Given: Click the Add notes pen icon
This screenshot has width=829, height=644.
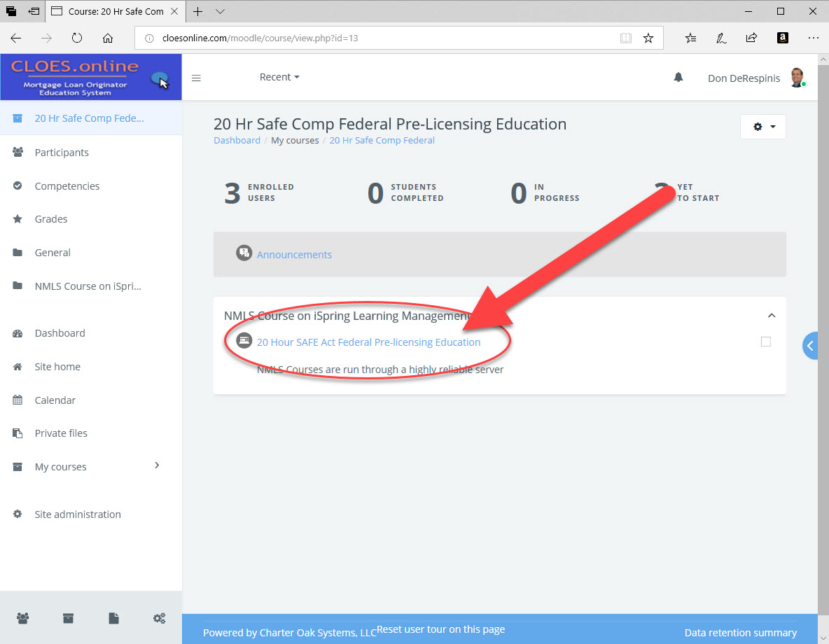Looking at the screenshot, I should point(721,38).
